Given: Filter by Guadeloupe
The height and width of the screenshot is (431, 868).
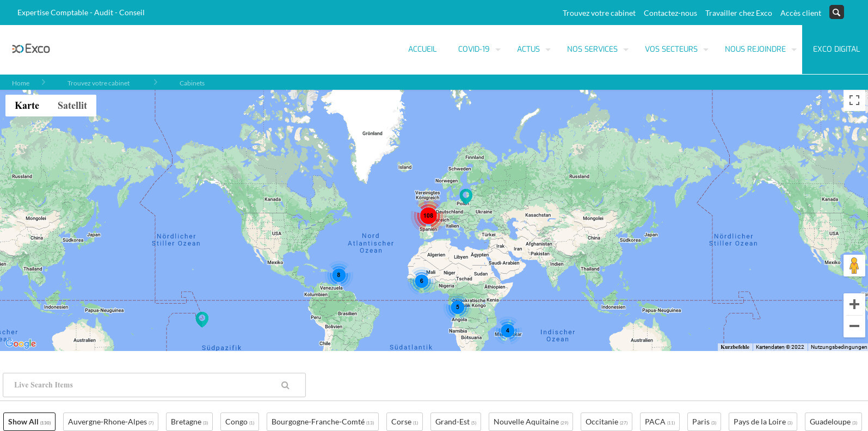Looking at the screenshot, I should 833,422.
